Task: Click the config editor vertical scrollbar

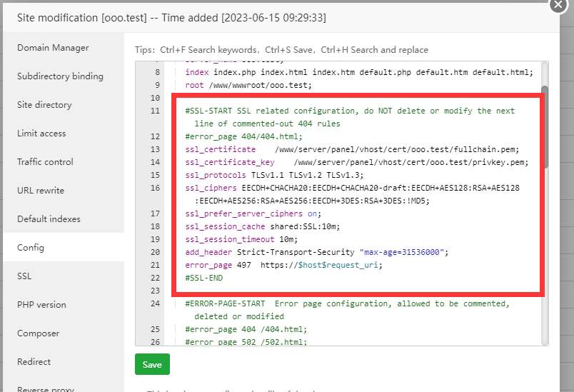Action: 545,127
